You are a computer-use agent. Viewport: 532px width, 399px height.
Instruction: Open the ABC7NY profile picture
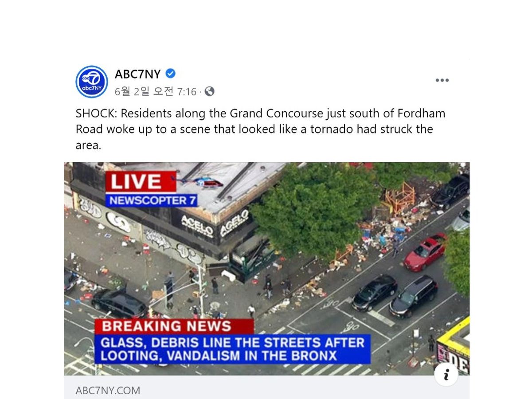[x=92, y=82]
